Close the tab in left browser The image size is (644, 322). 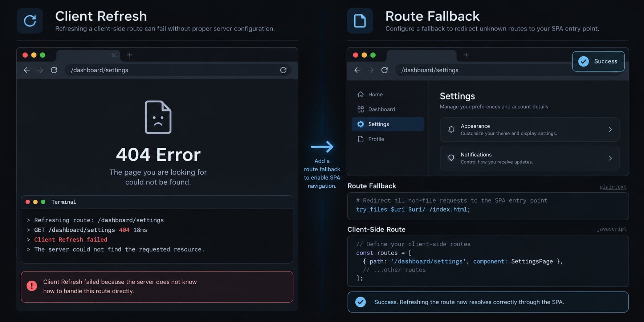click(114, 55)
